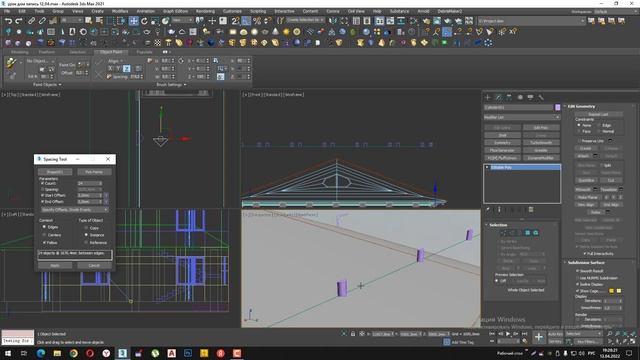Enable the Follow checkbox in Spacing Tool
The height and width of the screenshot is (360, 640).
tap(44, 242)
